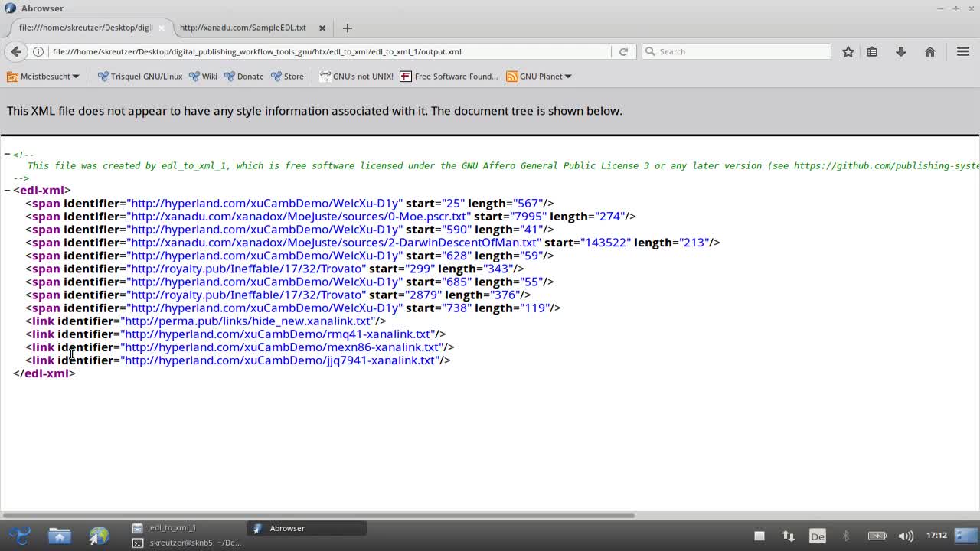Select the closing edl-xml tag
Viewport: 980px width, 551px height.
44,373
